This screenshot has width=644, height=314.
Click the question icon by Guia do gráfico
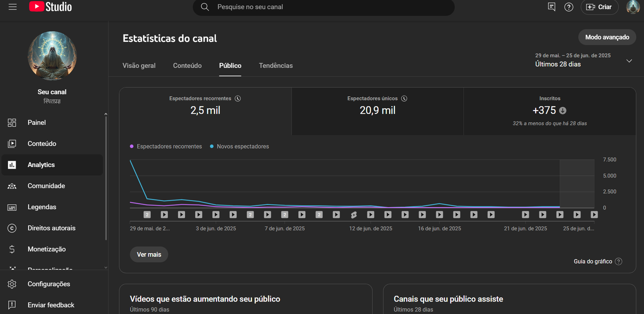click(619, 261)
